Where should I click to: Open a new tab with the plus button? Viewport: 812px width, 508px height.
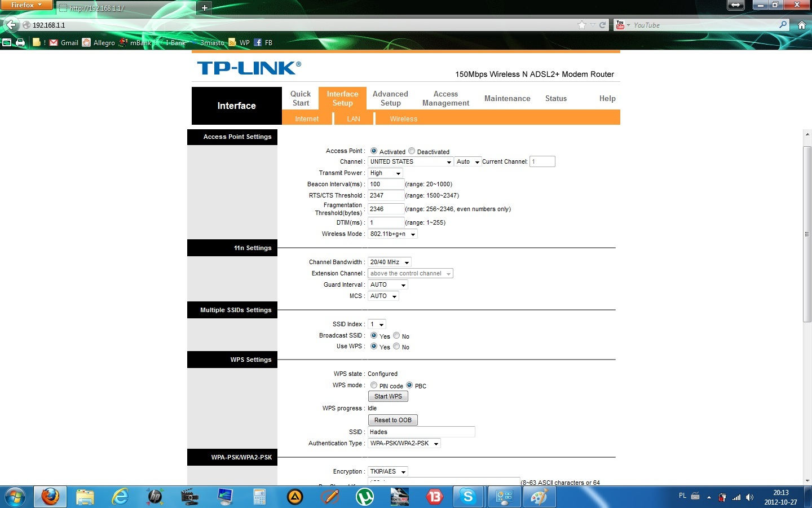click(x=205, y=8)
